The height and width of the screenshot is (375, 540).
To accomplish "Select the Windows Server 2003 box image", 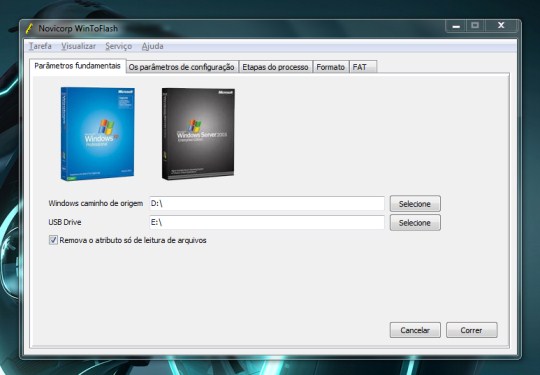I will coord(198,134).
